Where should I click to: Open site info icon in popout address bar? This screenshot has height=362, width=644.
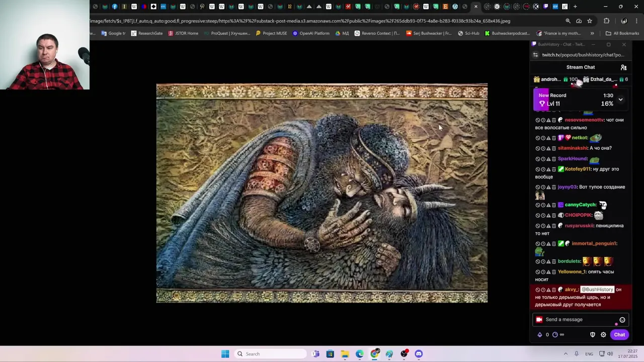pos(536,55)
